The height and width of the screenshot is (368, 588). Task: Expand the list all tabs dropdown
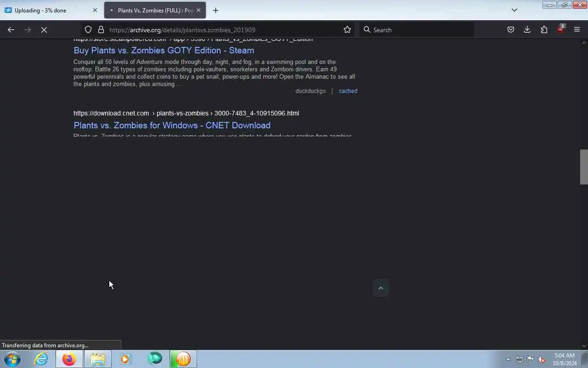pyautogui.click(x=514, y=10)
